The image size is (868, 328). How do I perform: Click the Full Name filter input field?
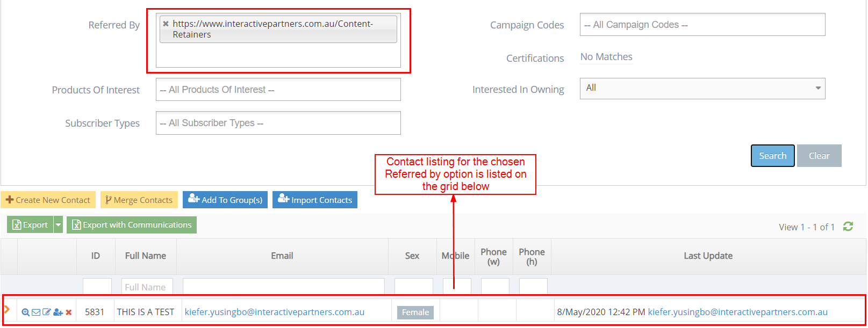click(x=147, y=287)
